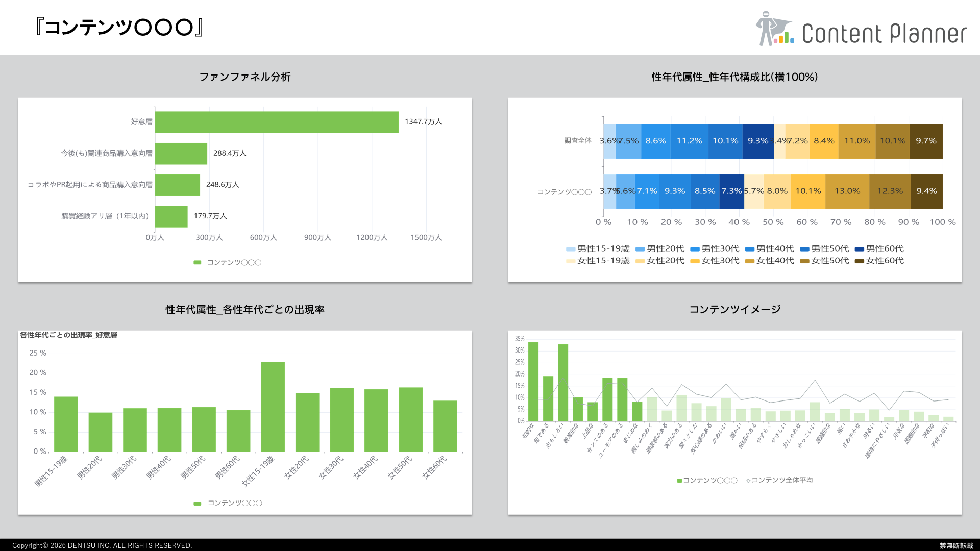Click the 好意層 funnel bar
This screenshot has height=551, width=980.
277,122
